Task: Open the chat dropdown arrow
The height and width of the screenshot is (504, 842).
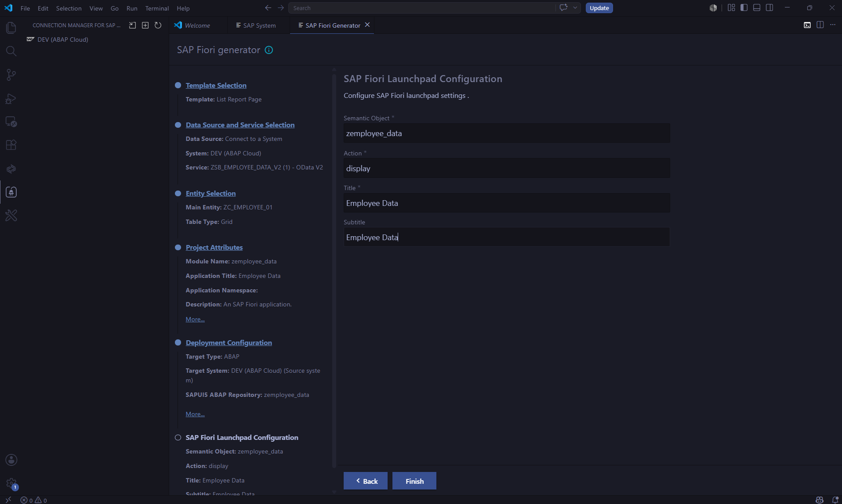Action: (575, 8)
